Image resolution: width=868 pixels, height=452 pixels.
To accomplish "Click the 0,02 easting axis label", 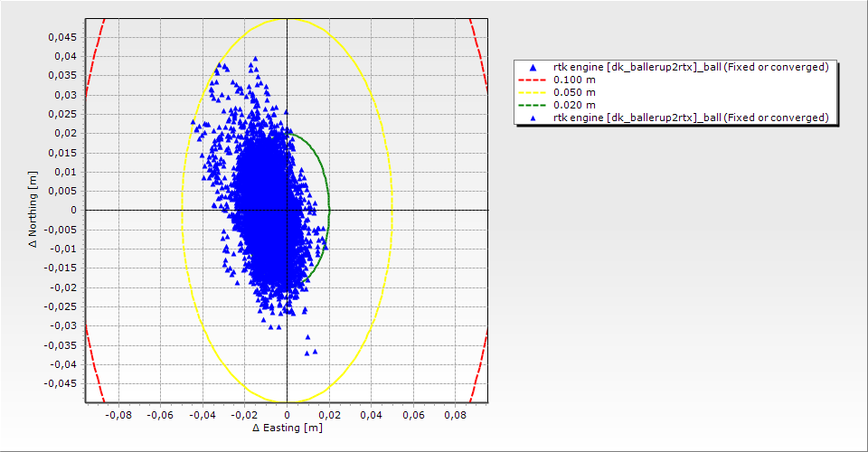I will (329, 415).
